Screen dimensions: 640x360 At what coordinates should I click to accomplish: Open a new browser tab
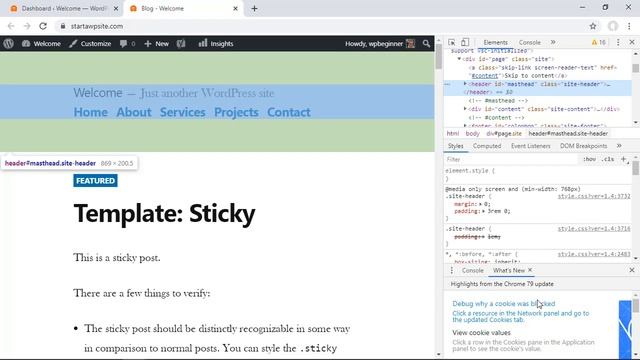(x=254, y=9)
